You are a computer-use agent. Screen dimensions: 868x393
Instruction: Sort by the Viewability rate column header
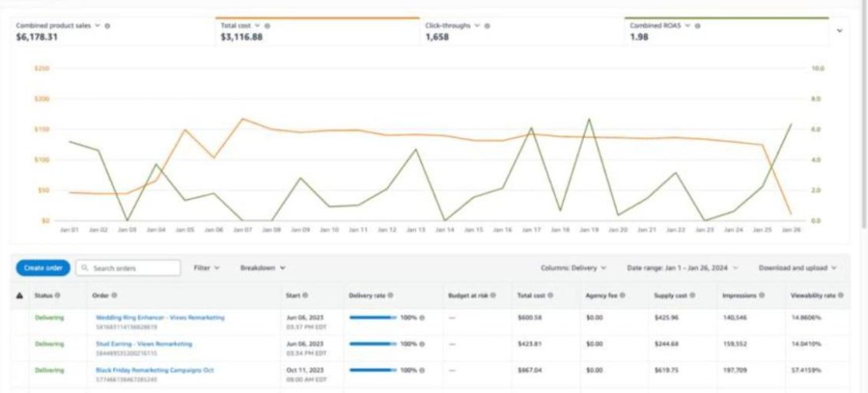[x=813, y=296]
